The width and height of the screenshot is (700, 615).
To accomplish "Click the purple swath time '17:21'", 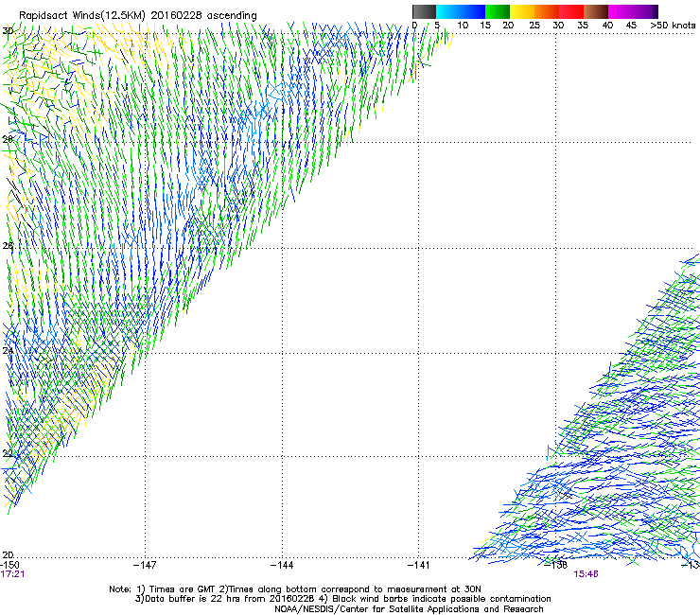I will pos(12,574).
